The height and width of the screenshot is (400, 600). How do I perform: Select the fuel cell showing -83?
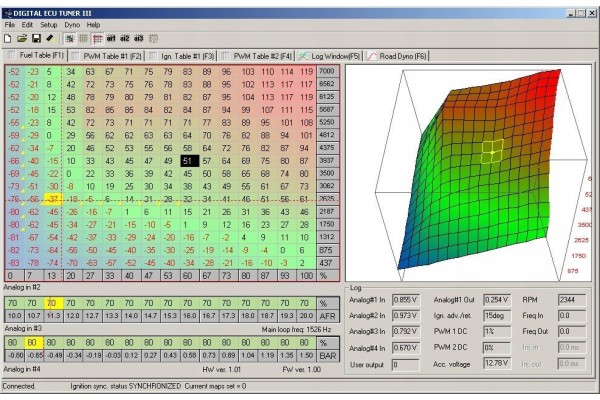pyautogui.click(x=14, y=263)
